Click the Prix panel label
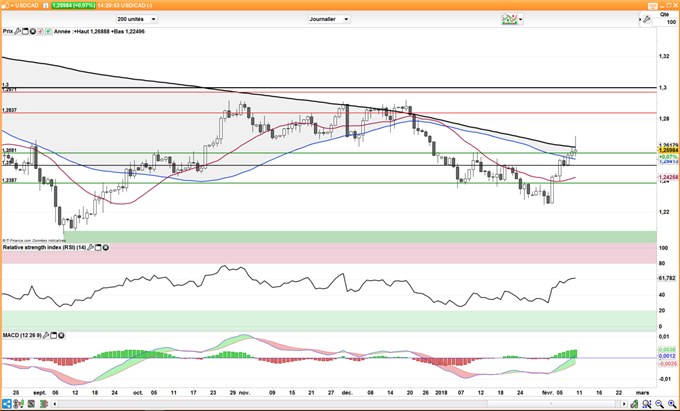Viewport: 680px width, 411px height. [8, 31]
